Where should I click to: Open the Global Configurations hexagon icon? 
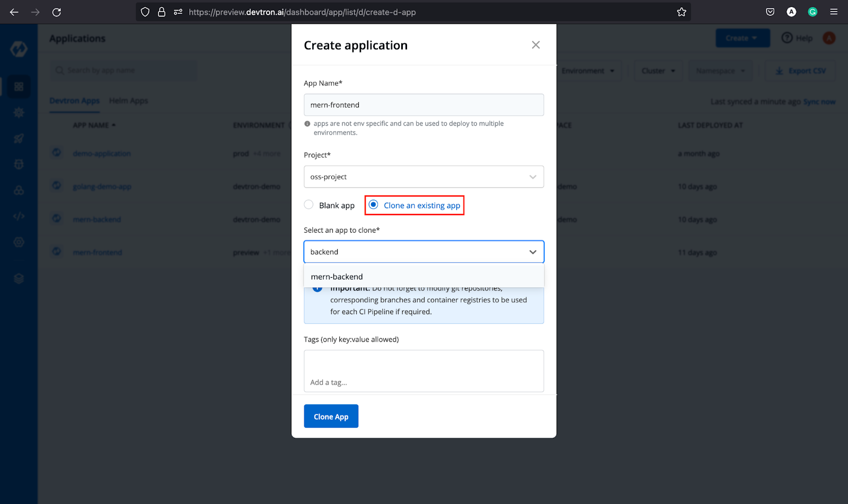(19, 242)
